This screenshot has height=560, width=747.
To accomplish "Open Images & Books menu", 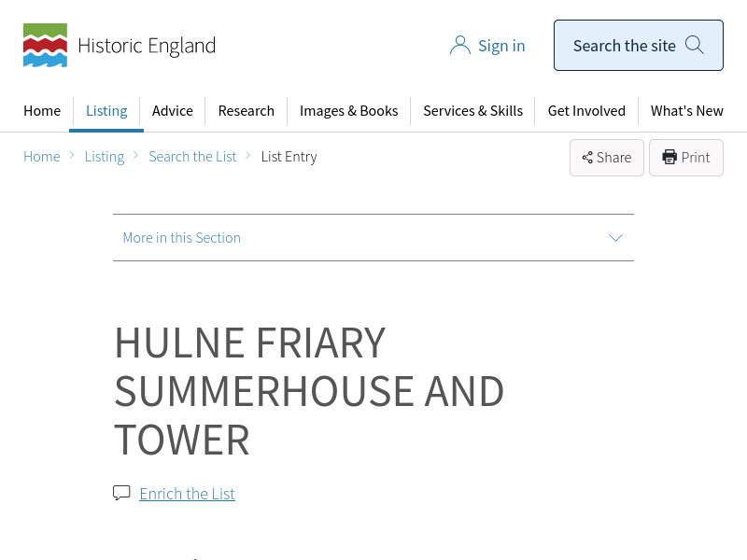I will [x=348, y=111].
